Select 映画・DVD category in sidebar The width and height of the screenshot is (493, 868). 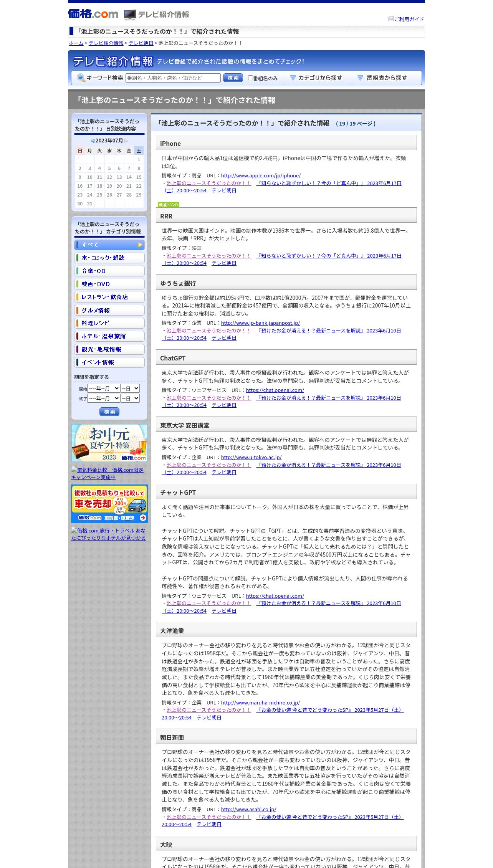(x=109, y=284)
